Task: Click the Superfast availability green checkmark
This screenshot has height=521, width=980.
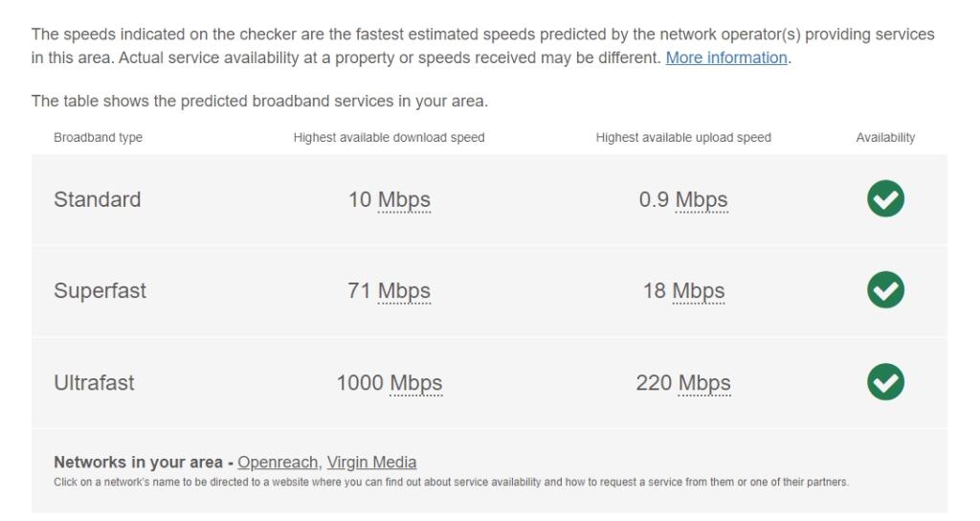Action: click(885, 290)
